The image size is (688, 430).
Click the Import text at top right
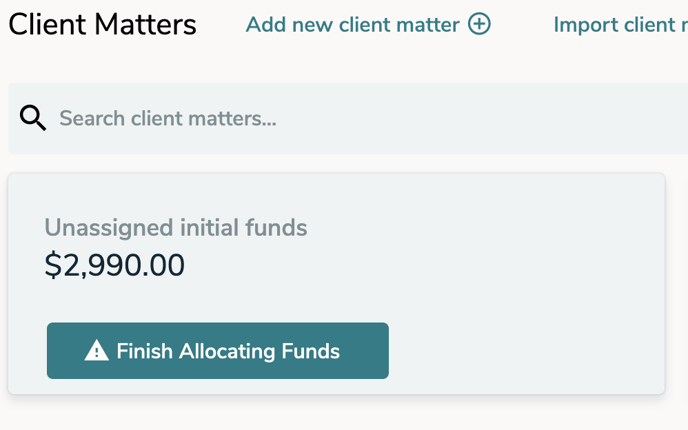point(586,24)
